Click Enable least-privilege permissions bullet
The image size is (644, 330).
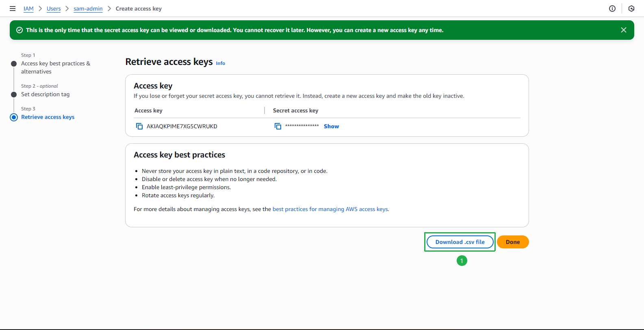(186, 187)
